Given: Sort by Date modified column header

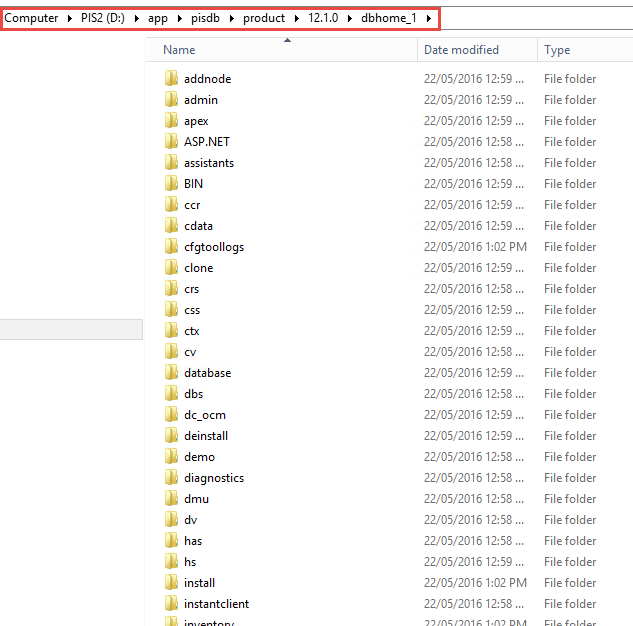Looking at the screenshot, I should 463,50.
